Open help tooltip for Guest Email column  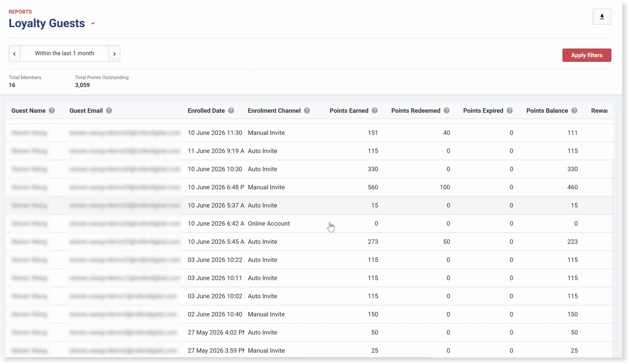click(x=109, y=111)
